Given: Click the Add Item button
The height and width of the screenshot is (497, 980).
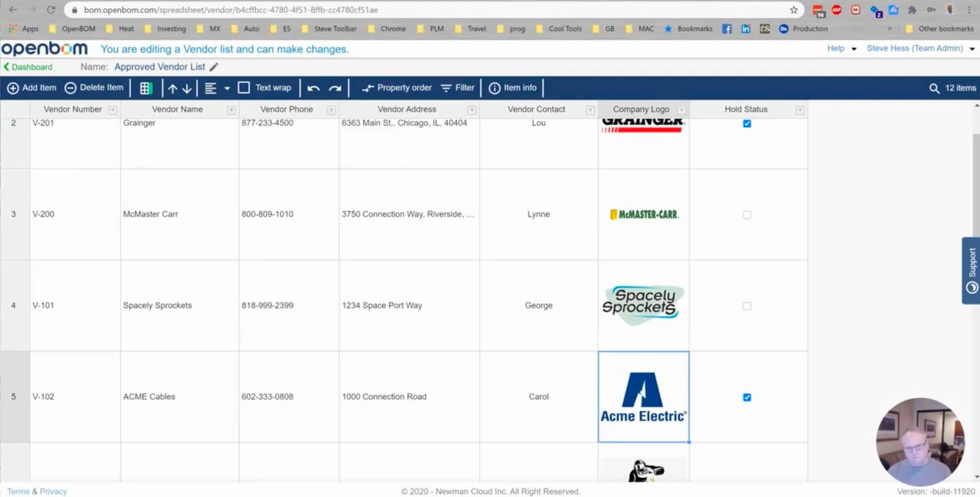Looking at the screenshot, I should tap(32, 88).
